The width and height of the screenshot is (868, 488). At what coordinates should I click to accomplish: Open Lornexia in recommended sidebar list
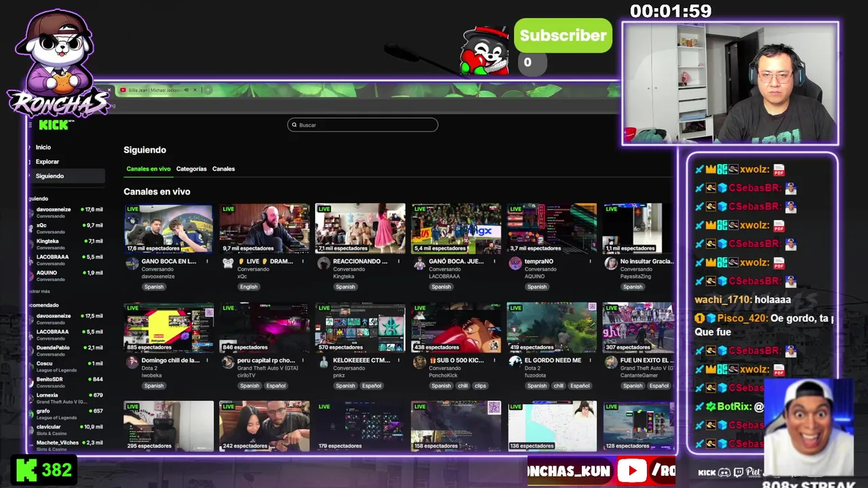[66, 398]
